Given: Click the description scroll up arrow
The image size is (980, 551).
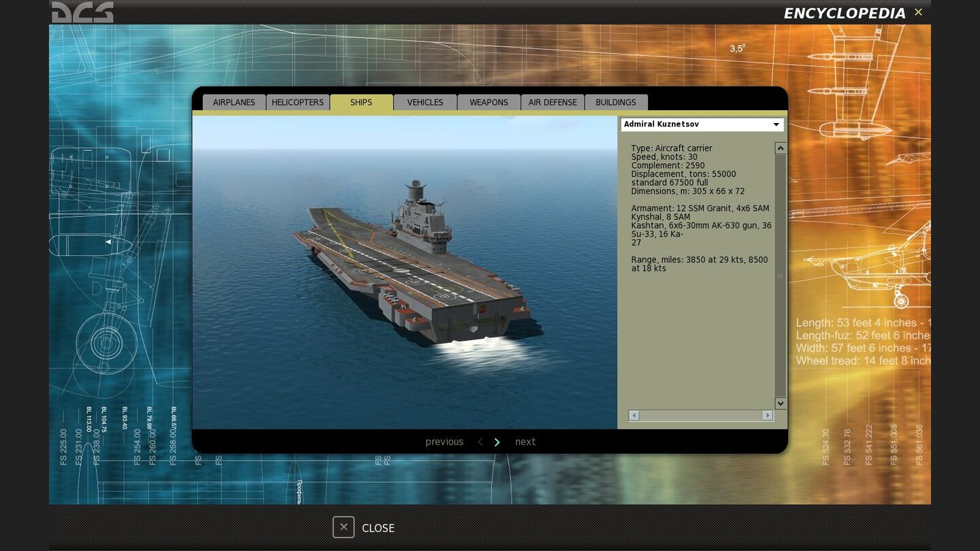Looking at the screenshot, I should click(x=781, y=148).
